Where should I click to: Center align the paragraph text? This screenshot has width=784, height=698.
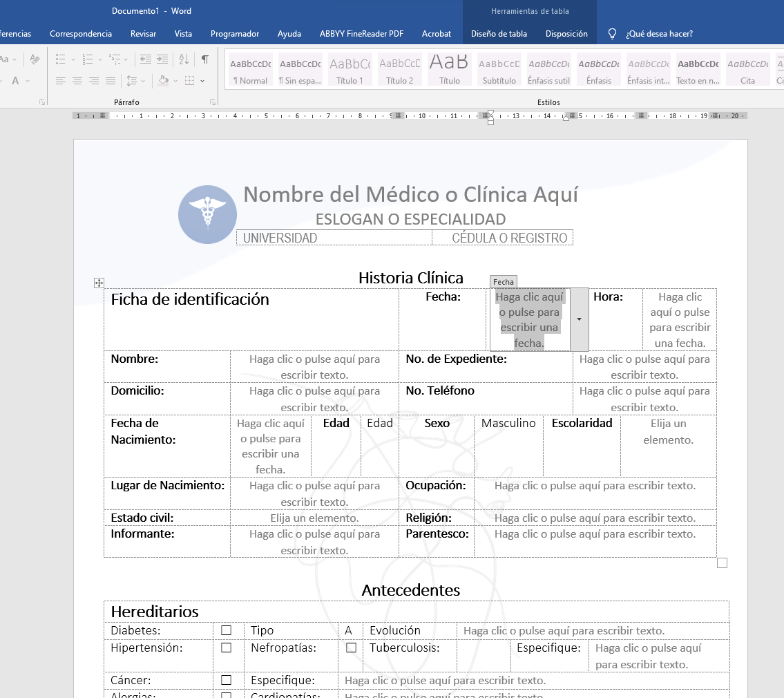(77, 81)
